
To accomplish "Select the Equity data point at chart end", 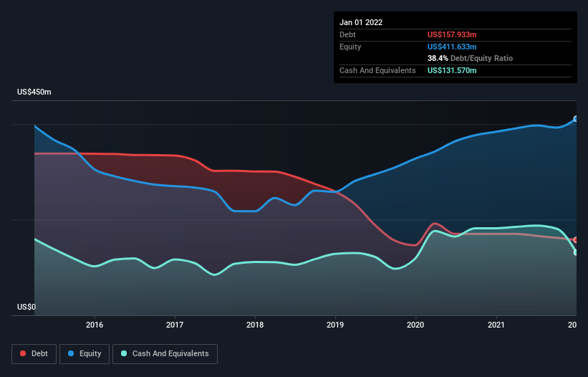I will (576, 119).
